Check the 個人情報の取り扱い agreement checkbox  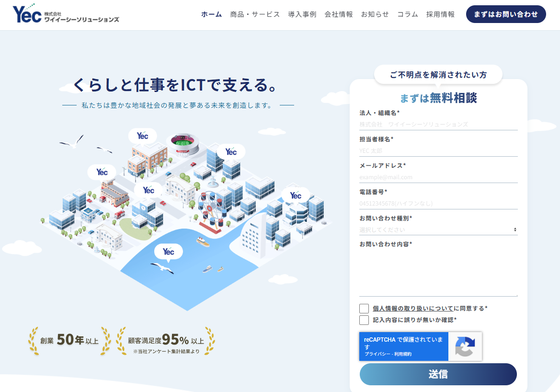pos(364,309)
